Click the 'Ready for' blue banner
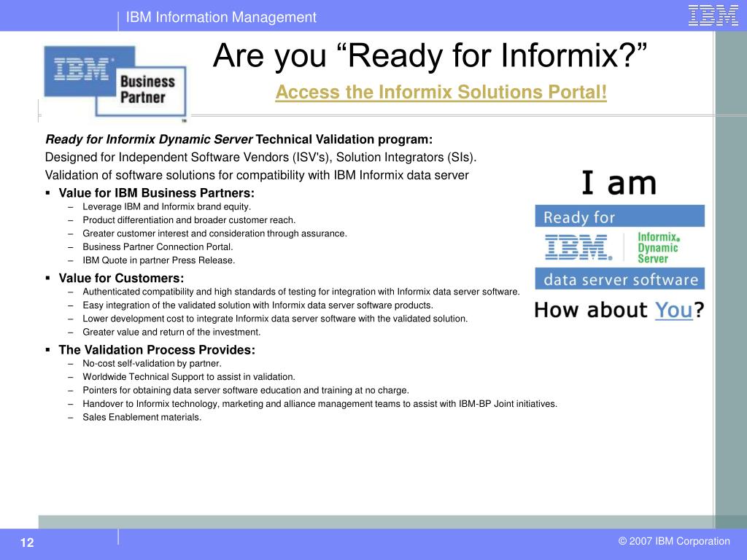This screenshot has height=560, width=747. coord(619,217)
